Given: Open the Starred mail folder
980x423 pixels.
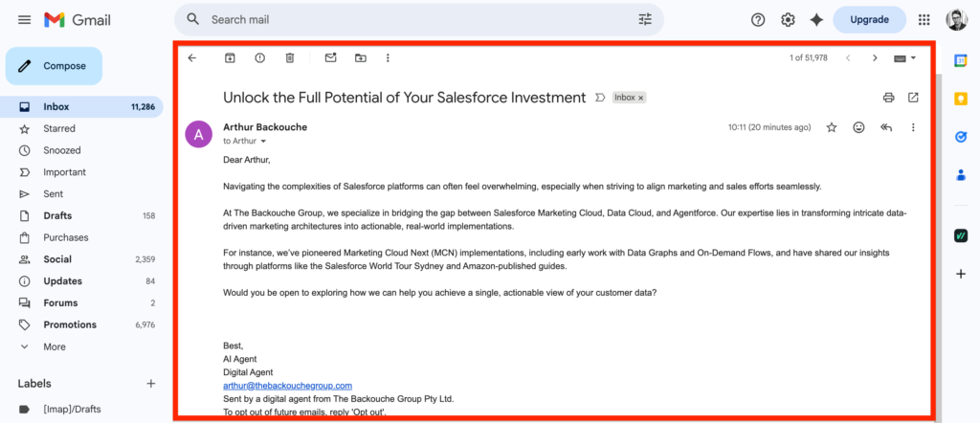Looking at the screenshot, I should 59,128.
